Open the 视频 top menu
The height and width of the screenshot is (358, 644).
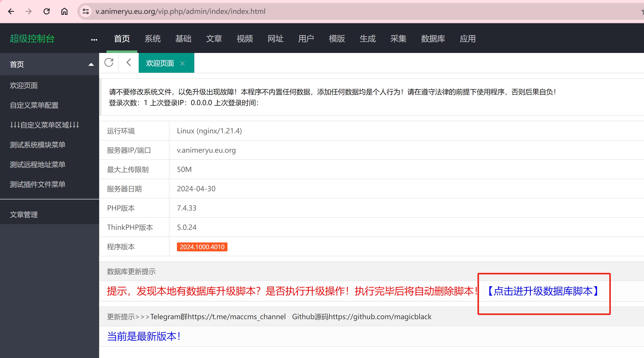pyautogui.click(x=245, y=39)
